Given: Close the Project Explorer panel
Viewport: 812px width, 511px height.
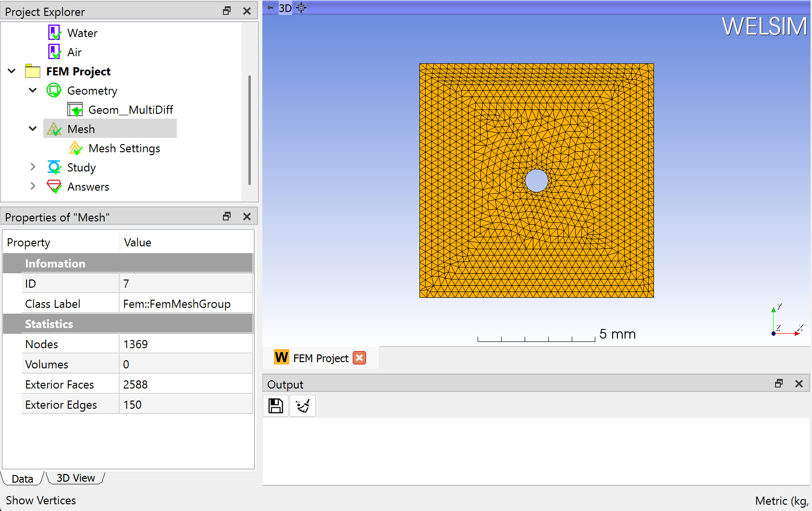Looking at the screenshot, I should (247, 11).
